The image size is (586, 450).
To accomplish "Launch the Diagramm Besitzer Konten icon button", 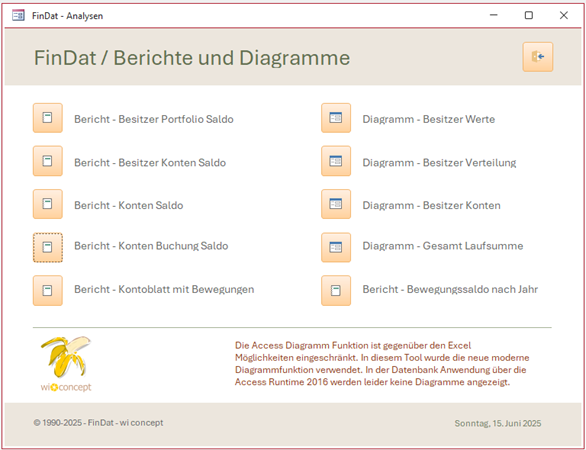I will point(336,204).
